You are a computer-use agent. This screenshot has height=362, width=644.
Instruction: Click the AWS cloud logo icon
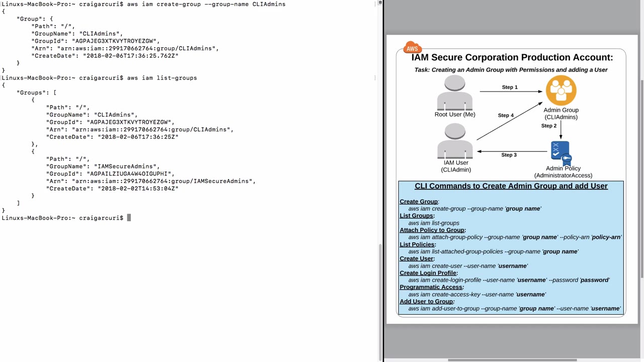pyautogui.click(x=412, y=48)
